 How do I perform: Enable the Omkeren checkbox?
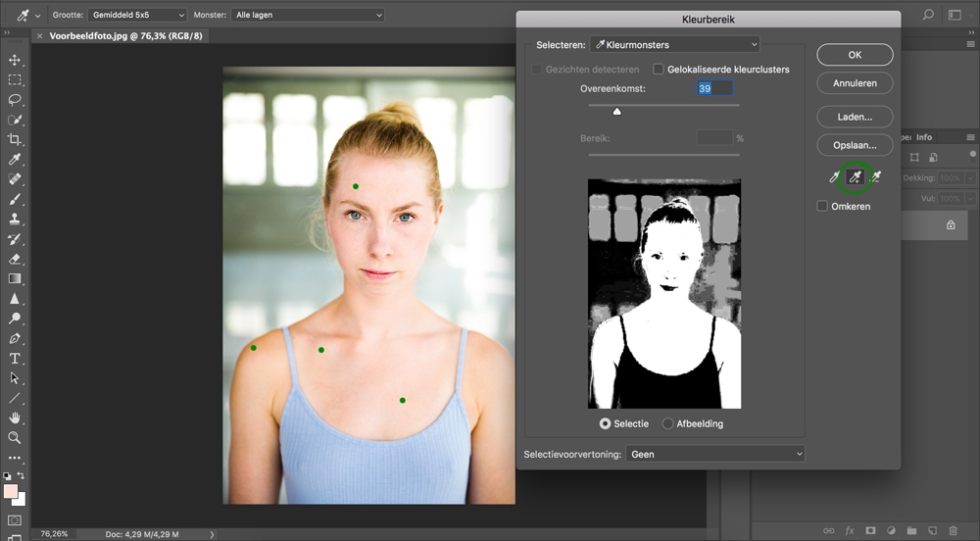point(823,207)
